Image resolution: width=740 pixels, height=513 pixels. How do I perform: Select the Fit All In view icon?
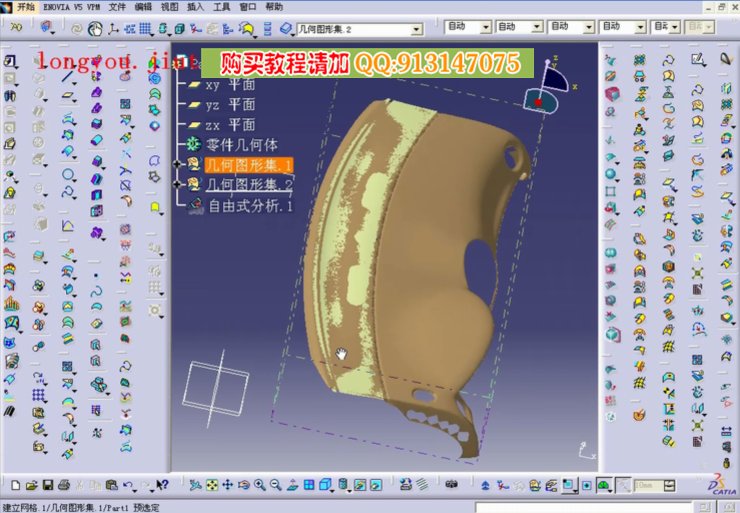point(211,485)
